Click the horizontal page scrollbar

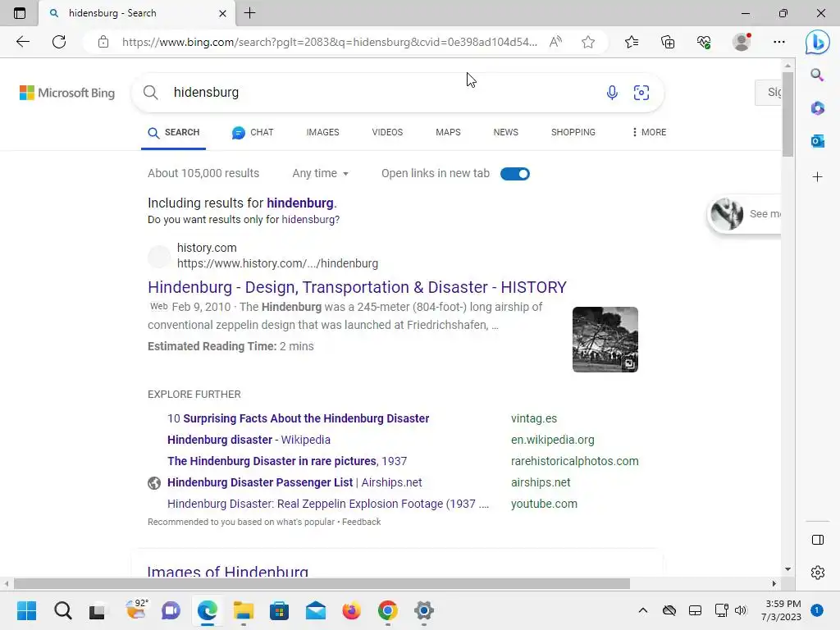click(x=322, y=583)
